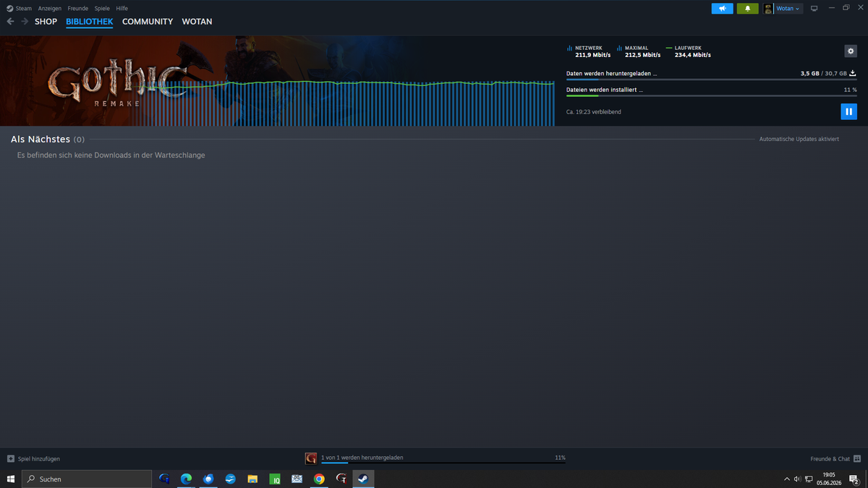Open Thunderbird from the taskbar
The height and width of the screenshot is (488, 868).
(208, 479)
